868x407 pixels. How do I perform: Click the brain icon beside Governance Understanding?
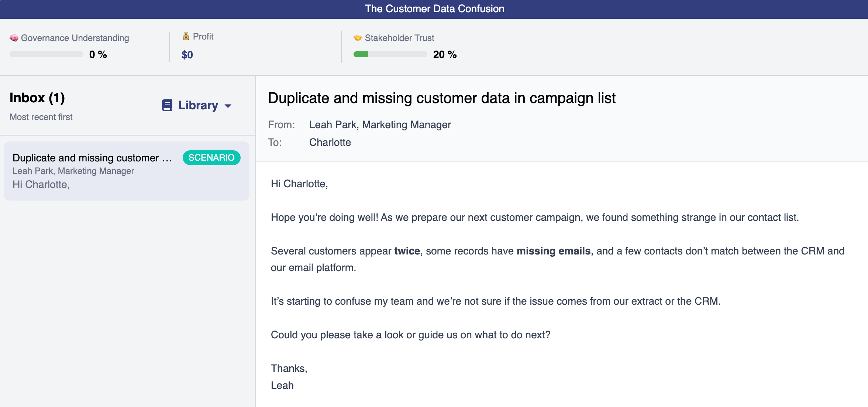tap(14, 38)
